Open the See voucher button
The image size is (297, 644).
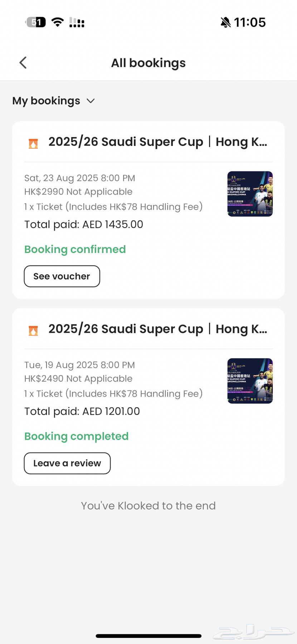tap(62, 276)
